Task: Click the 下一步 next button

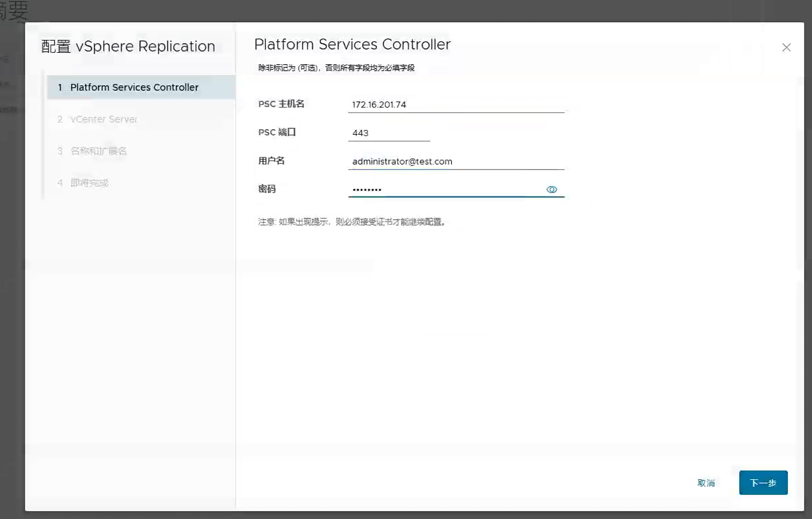Action: [763, 483]
